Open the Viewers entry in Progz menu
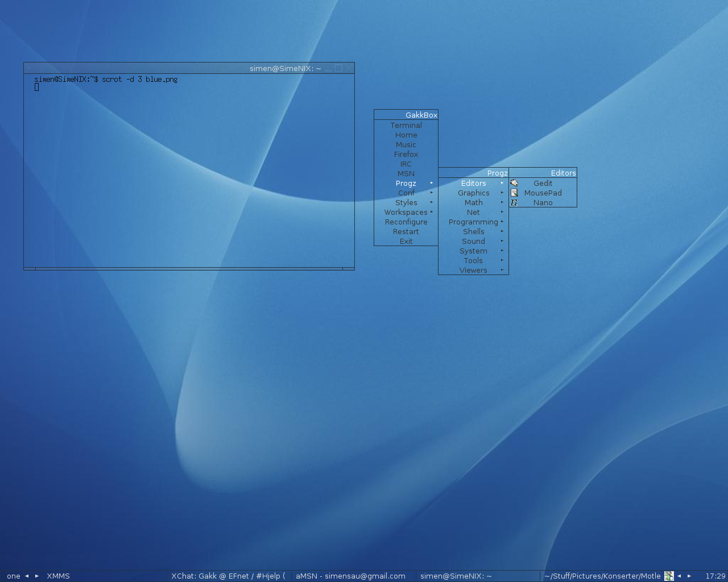 [473, 270]
